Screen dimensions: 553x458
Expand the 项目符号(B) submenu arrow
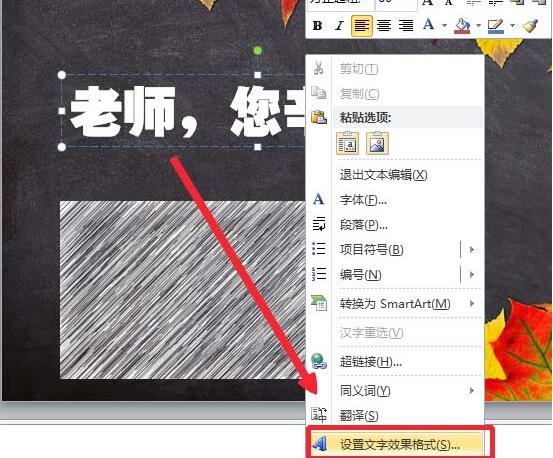click(x=472, y=250)
